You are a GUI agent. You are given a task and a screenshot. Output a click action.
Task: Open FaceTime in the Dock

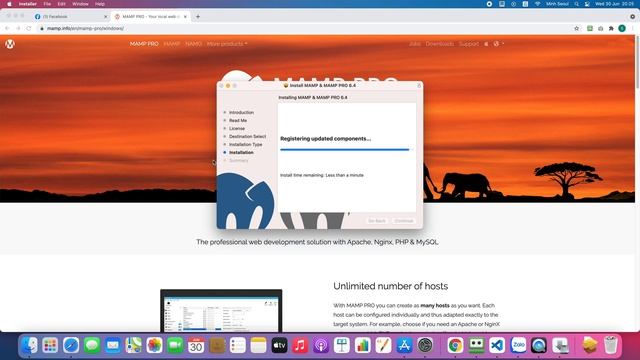point(175,345)
